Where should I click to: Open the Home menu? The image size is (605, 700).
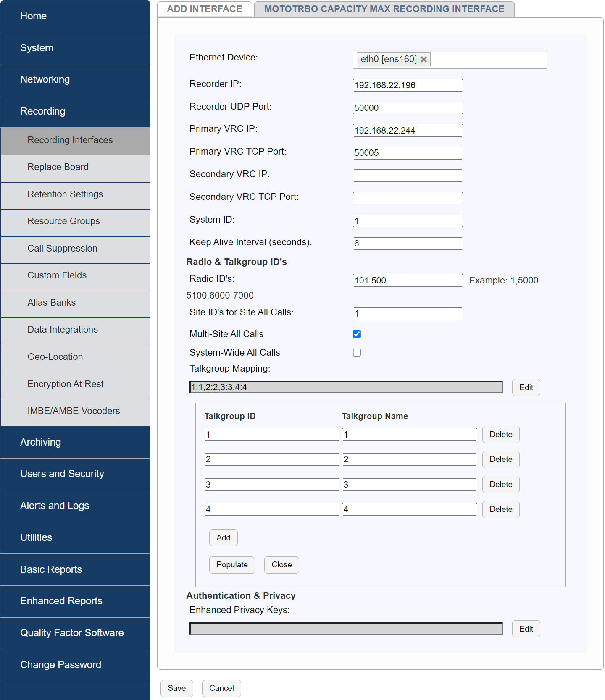(76, 16)
